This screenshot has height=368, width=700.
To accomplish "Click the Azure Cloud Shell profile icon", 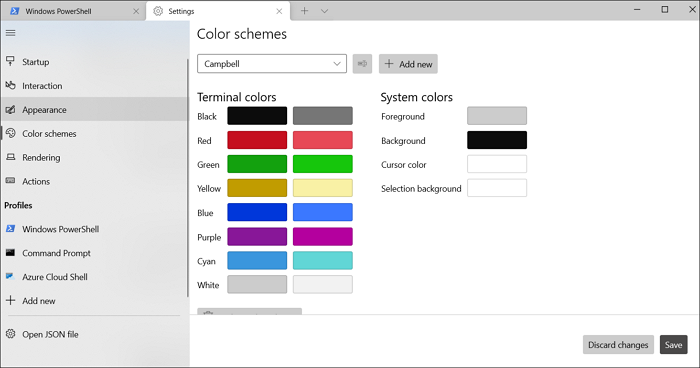I will point(10,276).
